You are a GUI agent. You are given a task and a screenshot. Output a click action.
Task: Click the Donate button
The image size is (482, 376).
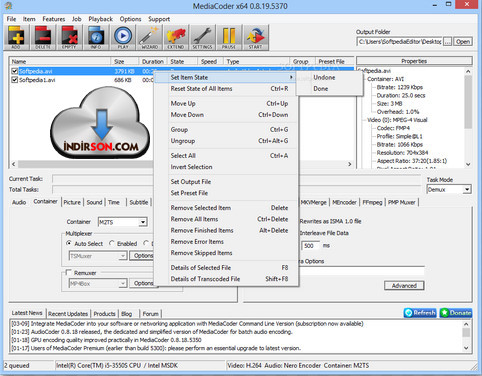(x=456, y=313)
